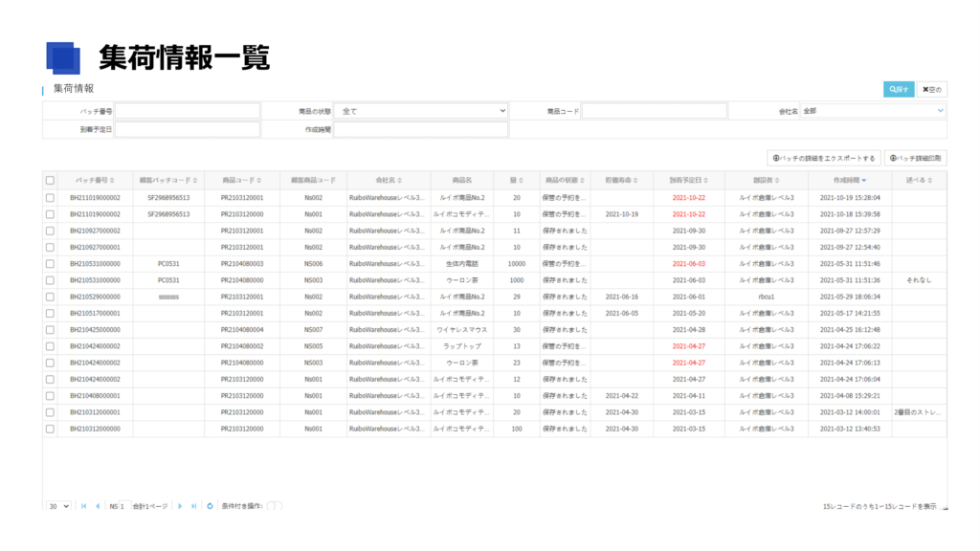
Task: Click the バッチ詳細印刷 print button
Action: 915,158
